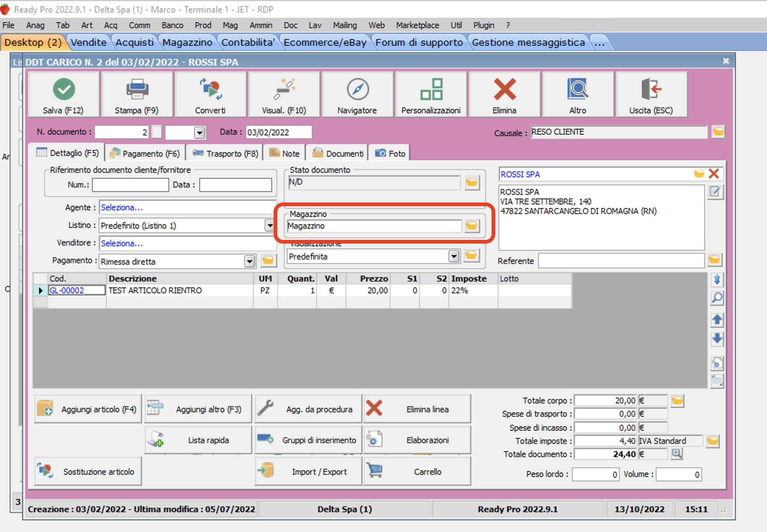The image size is (767, 532).
Task: Open the Pagamento Rimessa diretta dropdown
Action: [x=250, y=261]
